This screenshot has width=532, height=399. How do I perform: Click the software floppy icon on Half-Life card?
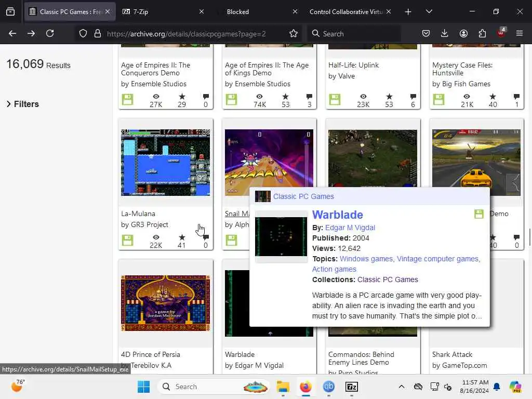coord(335,99)
